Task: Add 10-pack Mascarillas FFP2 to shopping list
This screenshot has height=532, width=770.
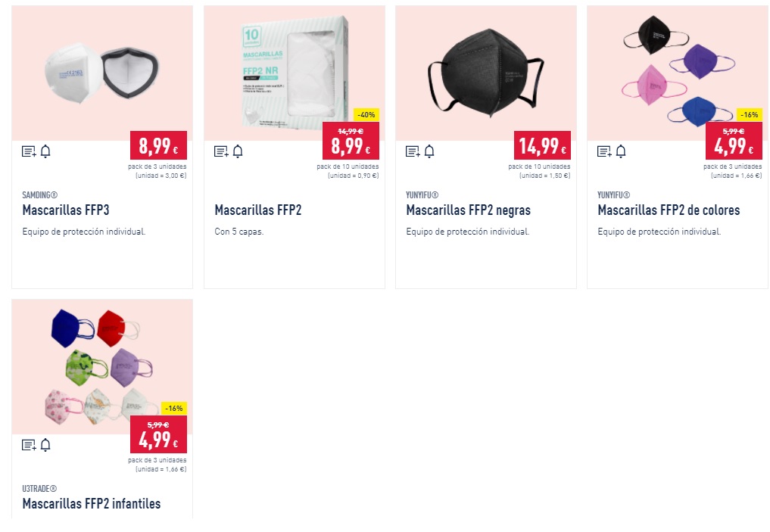Action: [x=222, y=151]
